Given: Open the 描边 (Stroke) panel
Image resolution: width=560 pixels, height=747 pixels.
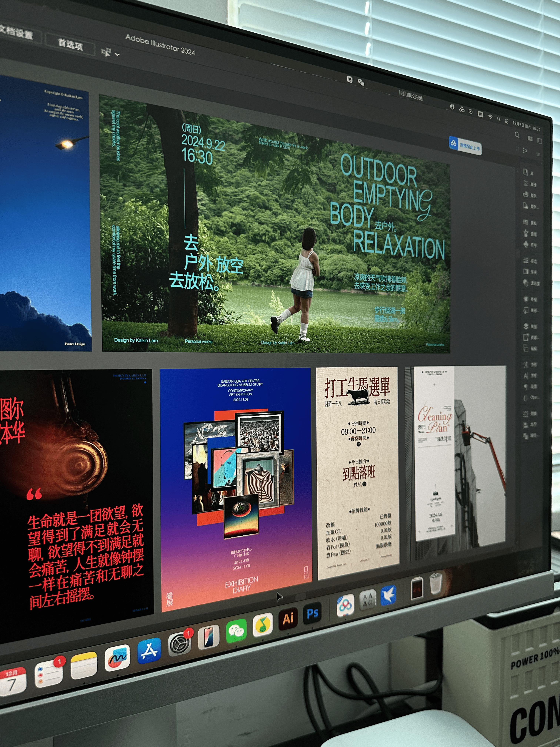Looking at the screenshot, I should [x=530, y=261].
